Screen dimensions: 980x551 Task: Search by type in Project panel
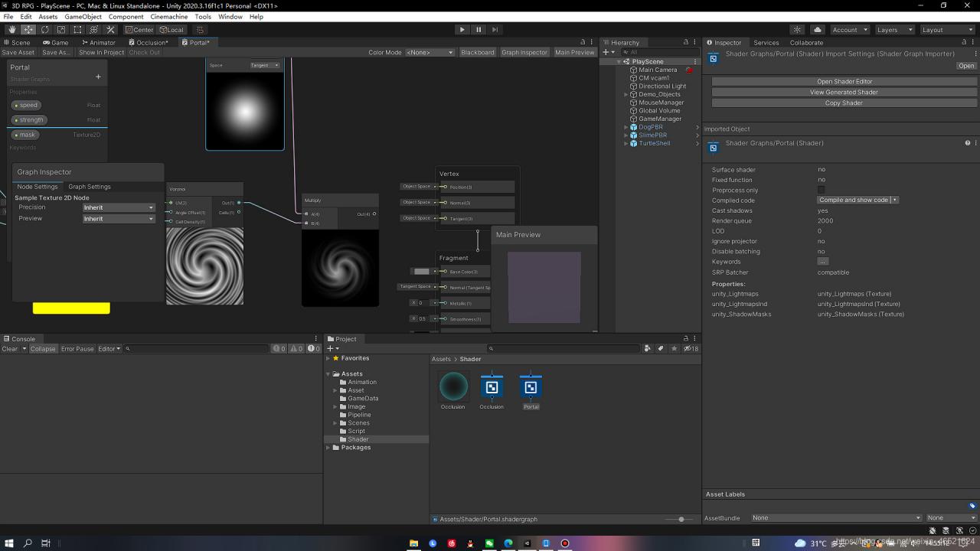click(648, 348)
